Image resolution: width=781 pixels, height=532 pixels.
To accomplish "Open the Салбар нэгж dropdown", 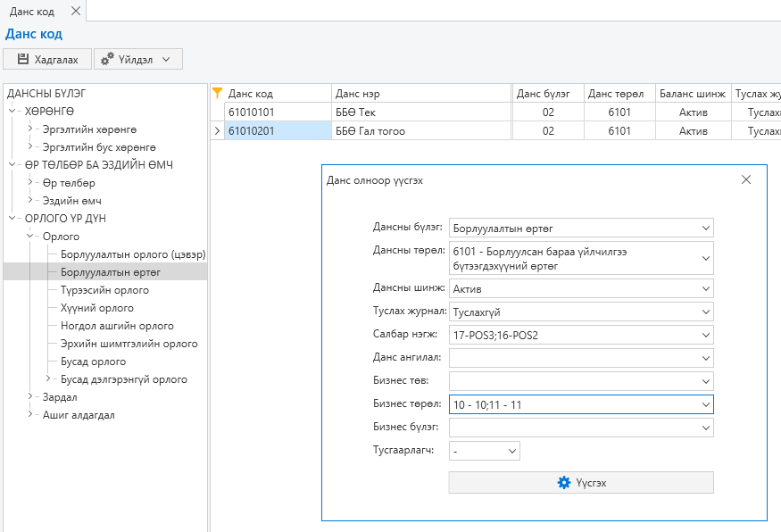I will click(706, 335).
